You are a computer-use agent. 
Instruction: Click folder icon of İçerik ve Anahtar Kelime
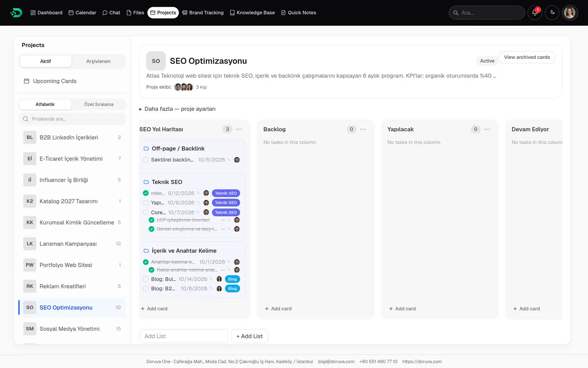146,251
